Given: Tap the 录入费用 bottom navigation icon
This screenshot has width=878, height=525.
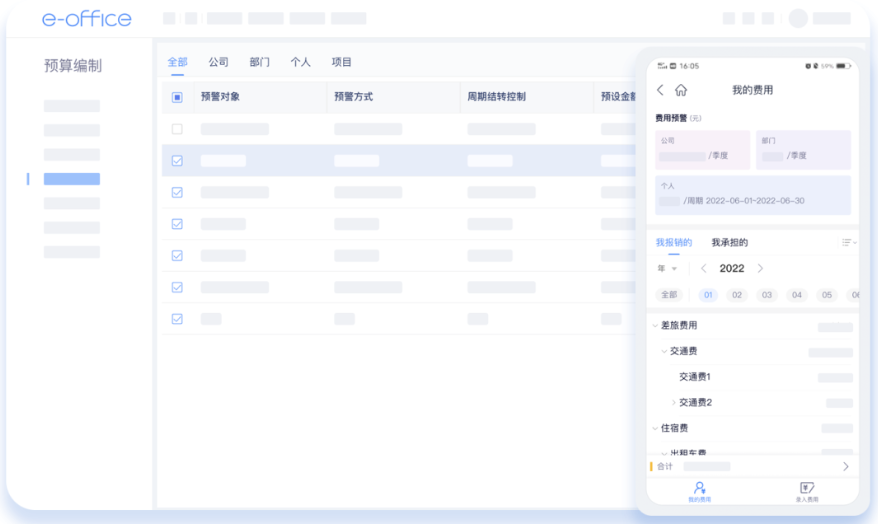Looking at the screenshot, I should tap(807, 491).
